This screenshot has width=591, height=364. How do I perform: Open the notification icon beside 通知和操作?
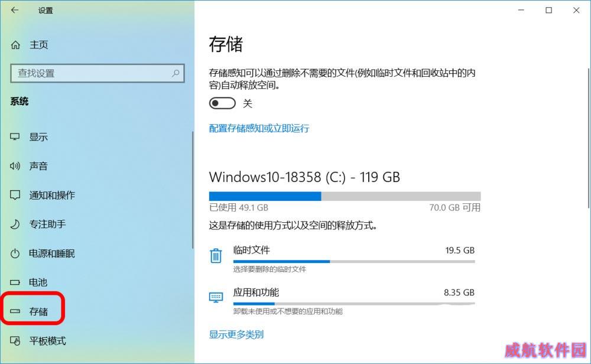[x=15, y=195]
